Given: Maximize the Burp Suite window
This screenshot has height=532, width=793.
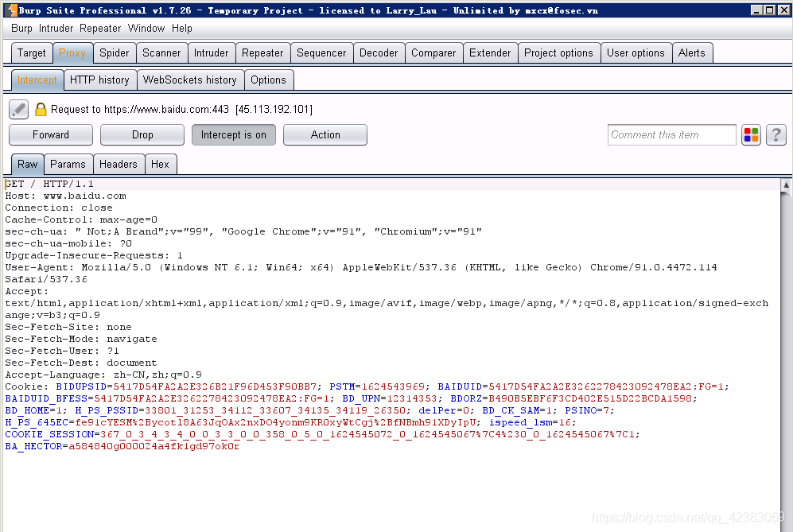Looking at the screenshot, I should click(769, 10).
